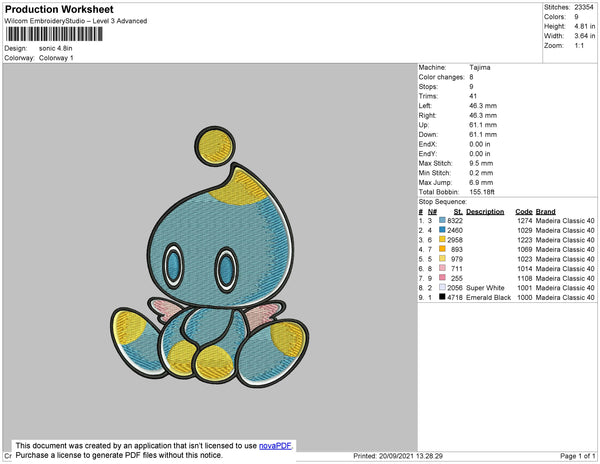The height and width of the screenshot is (464, 600).
Task: Click the Machine value Tajima
Action: 480,67
